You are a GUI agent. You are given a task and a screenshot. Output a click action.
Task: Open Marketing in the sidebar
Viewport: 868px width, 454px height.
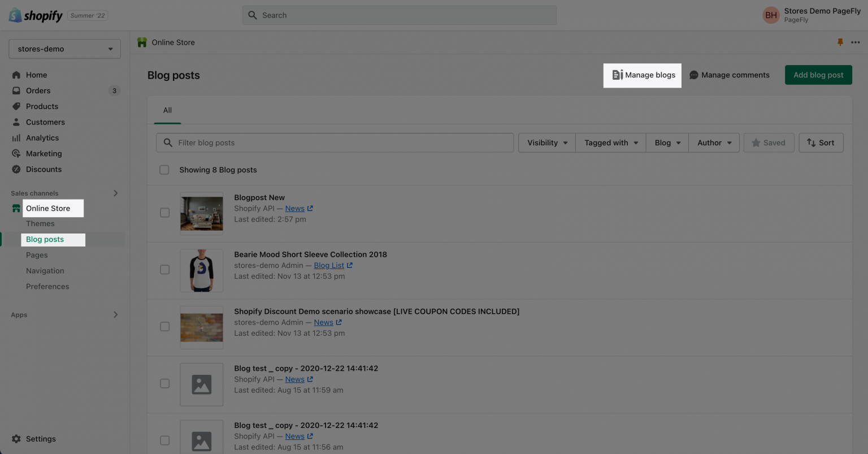click(x=44, y=154)
